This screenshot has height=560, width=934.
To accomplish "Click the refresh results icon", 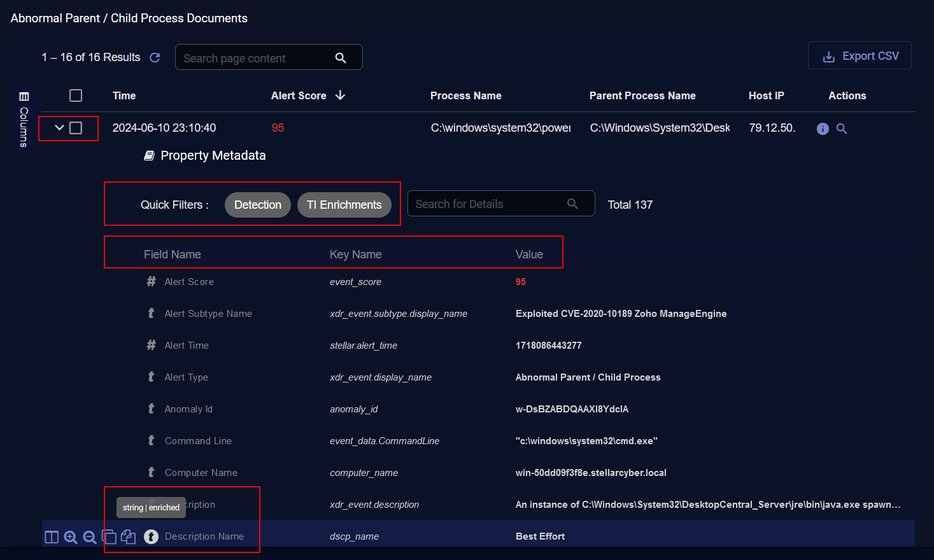I will [x=155, y=57].
